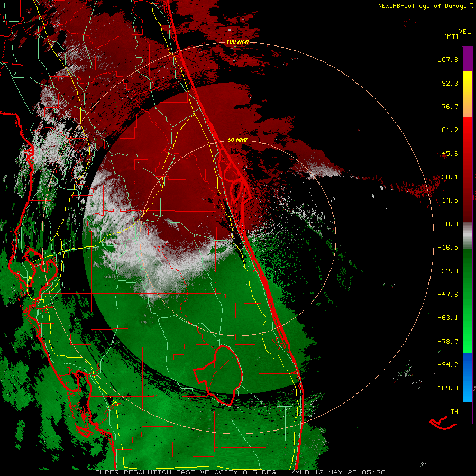Viewport: 476px width, 476px height.
Task: Click the 76.7 value on velocity scale
Action: (450, 106)
